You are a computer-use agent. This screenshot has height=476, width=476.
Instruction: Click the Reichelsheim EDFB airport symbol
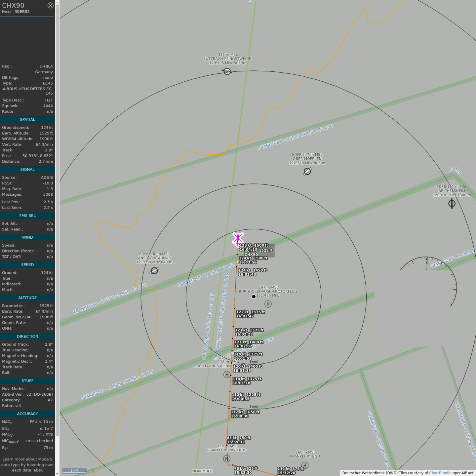(452, 204)
